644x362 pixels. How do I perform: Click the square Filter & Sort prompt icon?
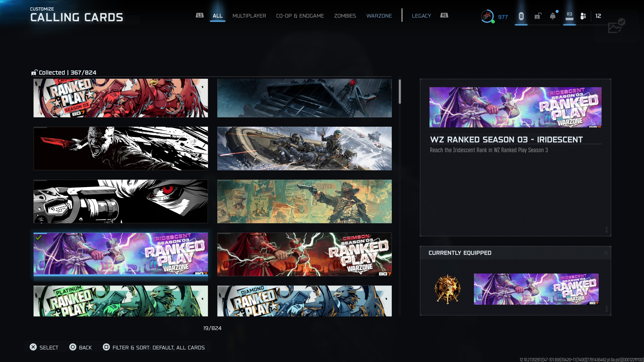pos(106,347)
